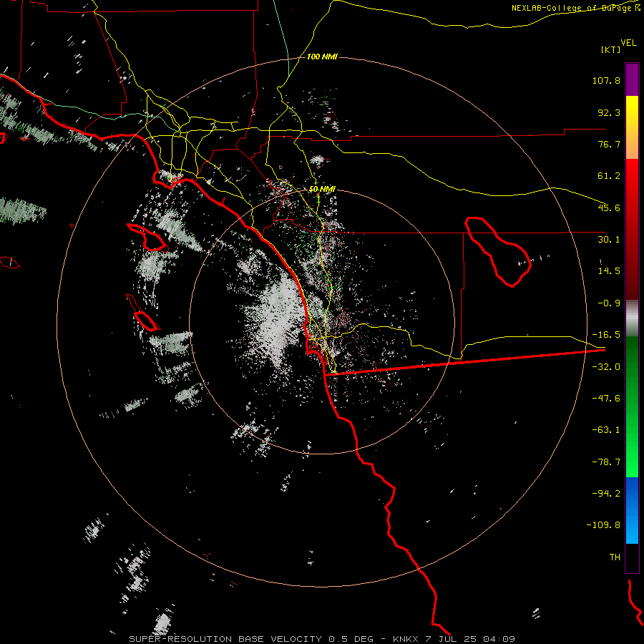Click the -16.5 velocity scale value
644x644 pixels.
[x=606, y=335]
